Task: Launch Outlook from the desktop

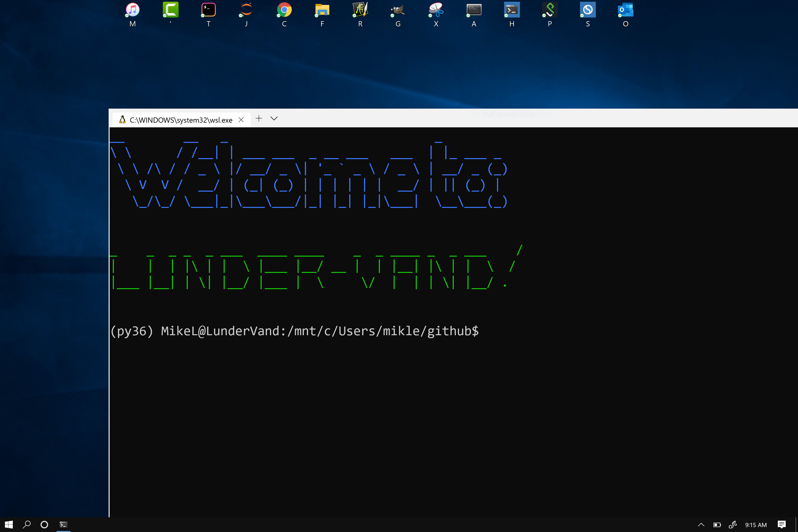Action: [625, 10]
